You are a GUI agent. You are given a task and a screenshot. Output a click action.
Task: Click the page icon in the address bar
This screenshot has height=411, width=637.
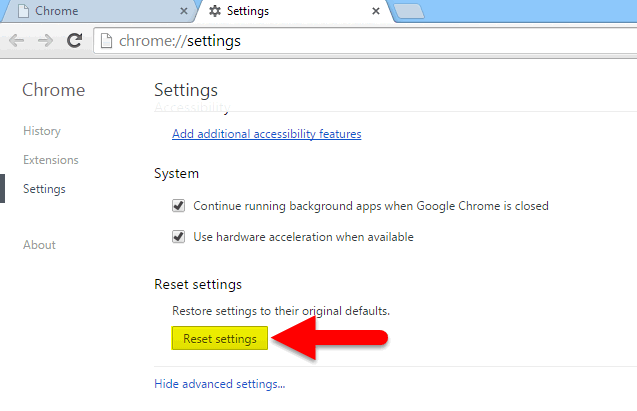pos(106,41)
